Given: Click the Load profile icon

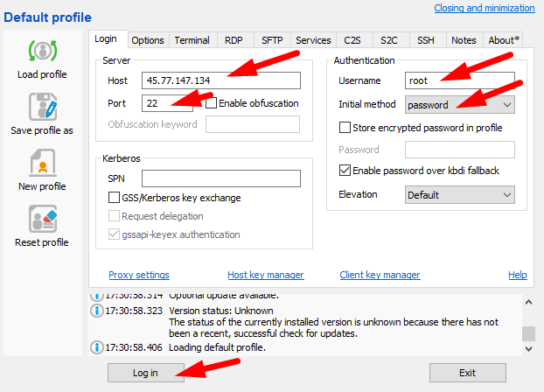Looking at the screenshot, I should (42, 51).
